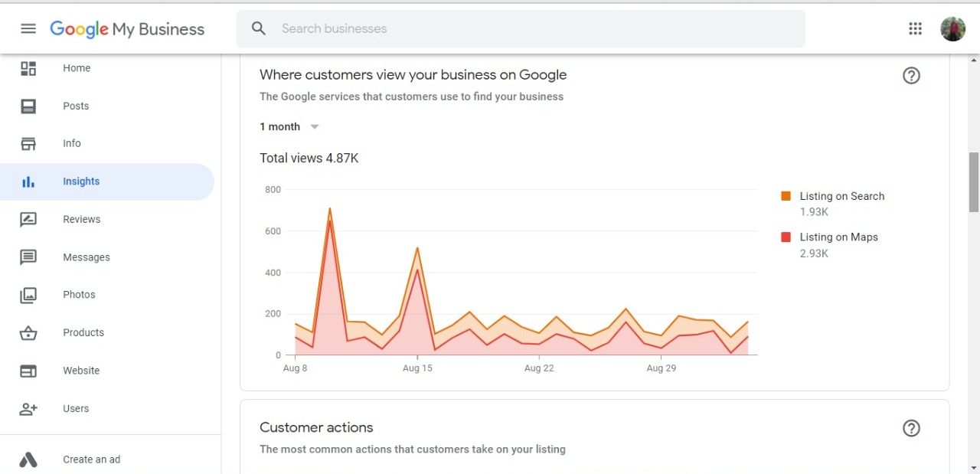Open the Users section label
This screenshot has width=980, height=474.
[x=76, y=408]
